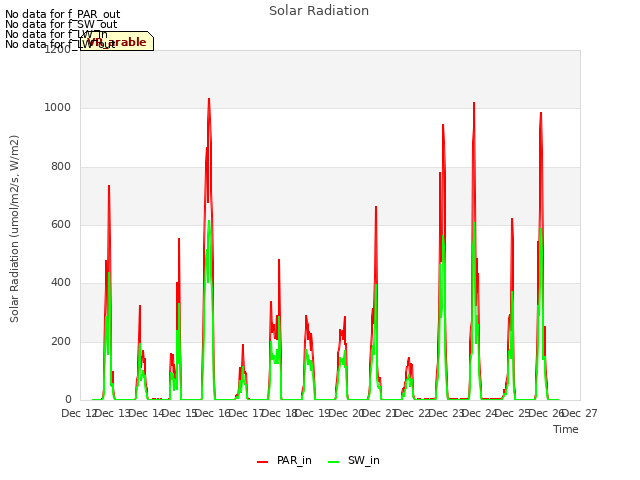Click the SW_in legend entry
640x480 pixels.
354,460
